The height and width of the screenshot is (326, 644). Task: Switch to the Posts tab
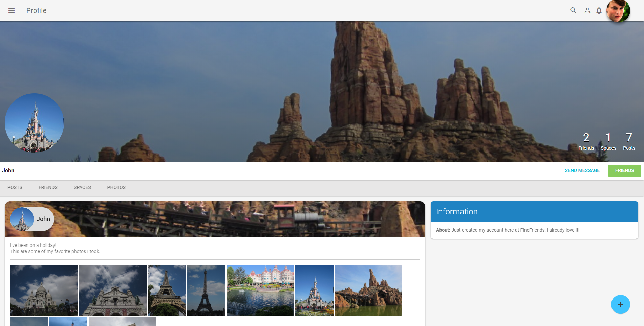point(15,187)
